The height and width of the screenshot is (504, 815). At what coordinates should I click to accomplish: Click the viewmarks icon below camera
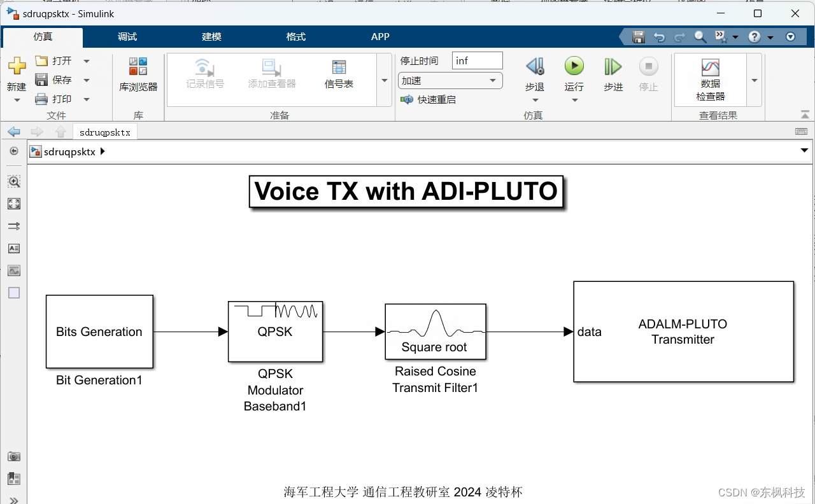[14, 479]
